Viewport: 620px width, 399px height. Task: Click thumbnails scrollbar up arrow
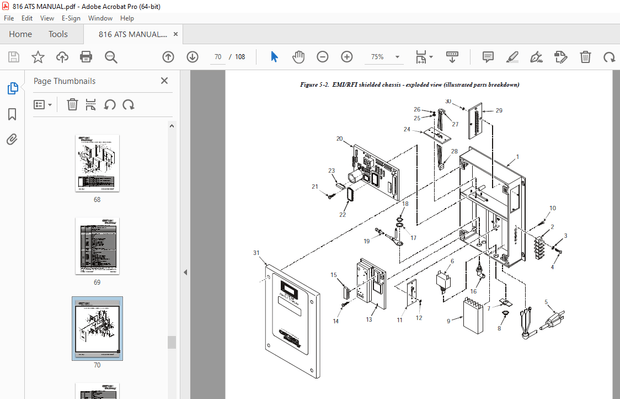172,126
